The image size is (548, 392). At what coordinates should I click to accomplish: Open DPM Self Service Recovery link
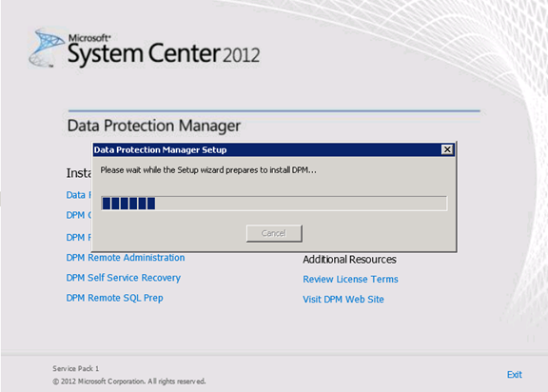point(124,278)
